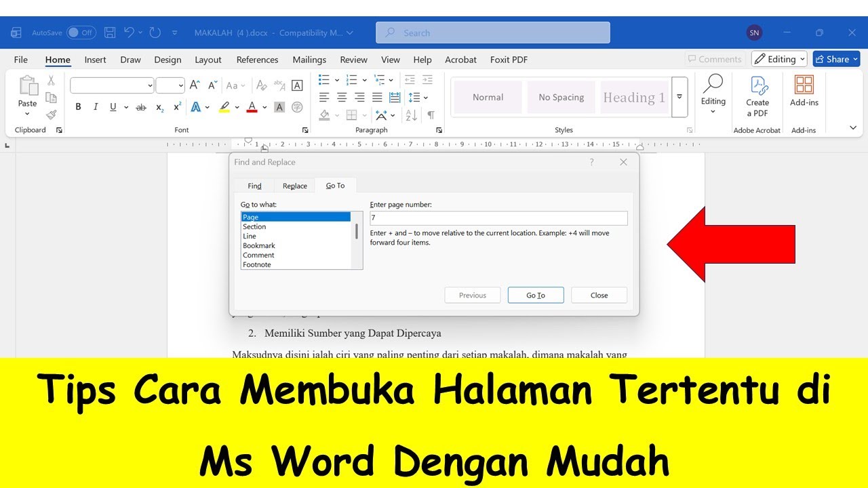Open the font size dropdown
This screenshot has width=868, height=488.
[180, 85]
